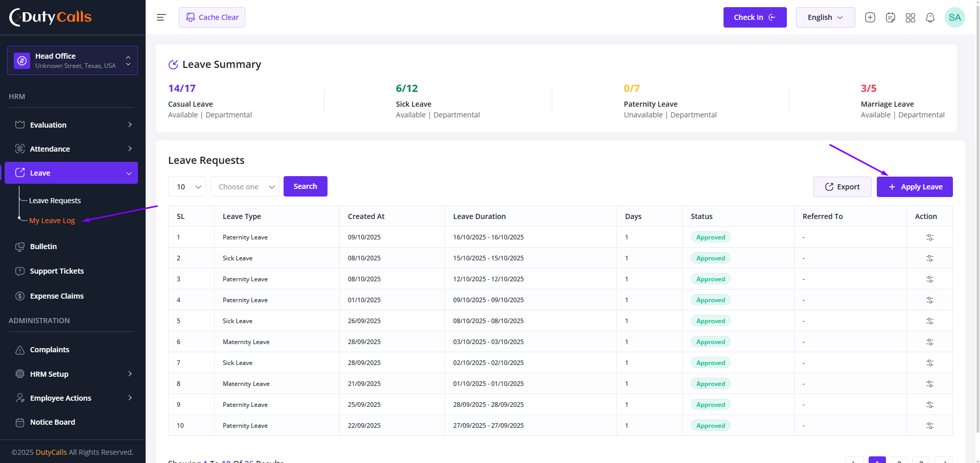
Task: Open the notifications bell icon
Action: [x=930, y=17]
